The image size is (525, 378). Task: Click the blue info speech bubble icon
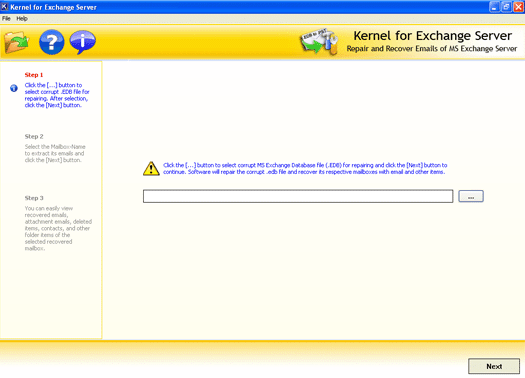83,42
